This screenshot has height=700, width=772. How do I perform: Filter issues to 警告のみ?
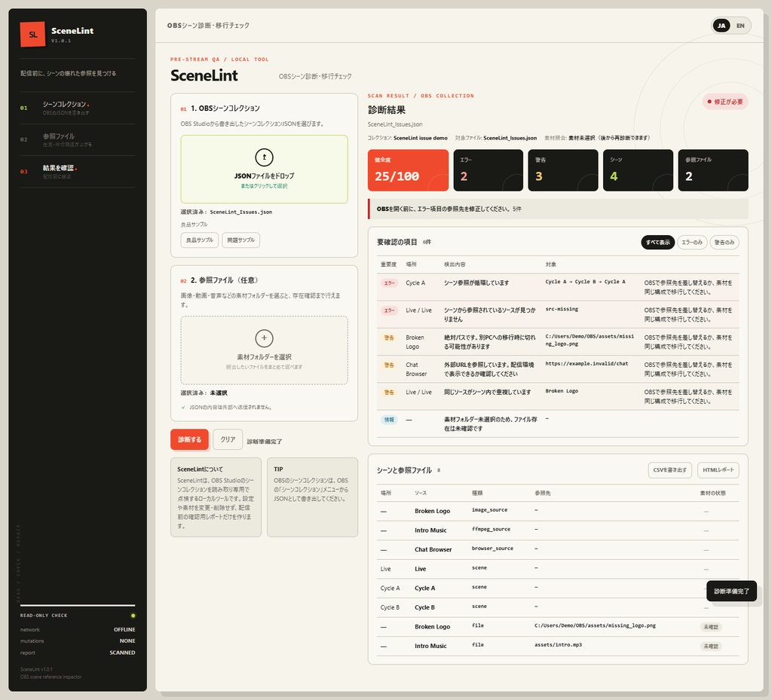tap(725, 242)
